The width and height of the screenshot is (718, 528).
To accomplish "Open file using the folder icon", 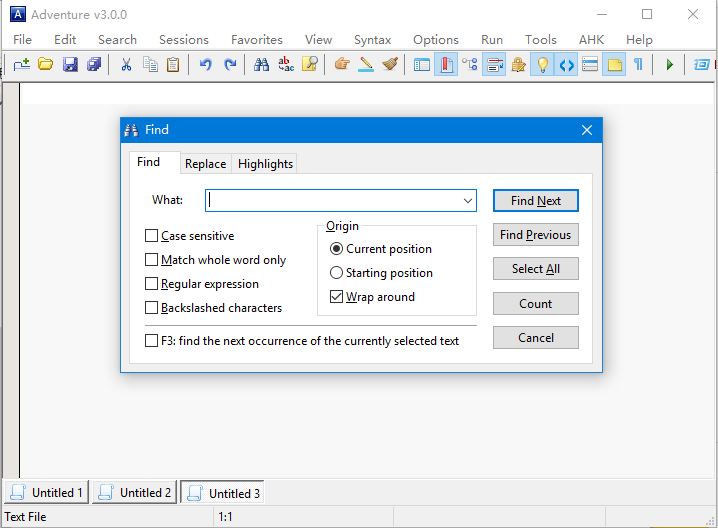I will (x=46, y=65).
